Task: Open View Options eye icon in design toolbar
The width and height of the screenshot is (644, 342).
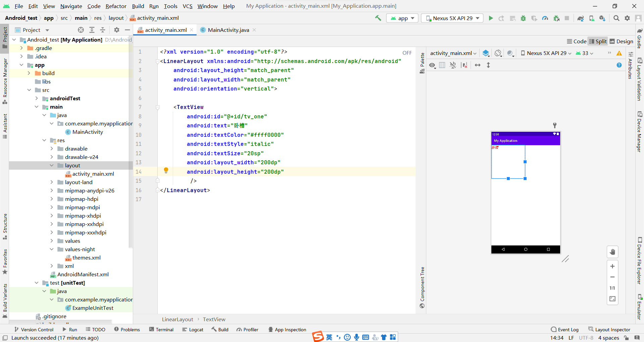Action: 432,65
